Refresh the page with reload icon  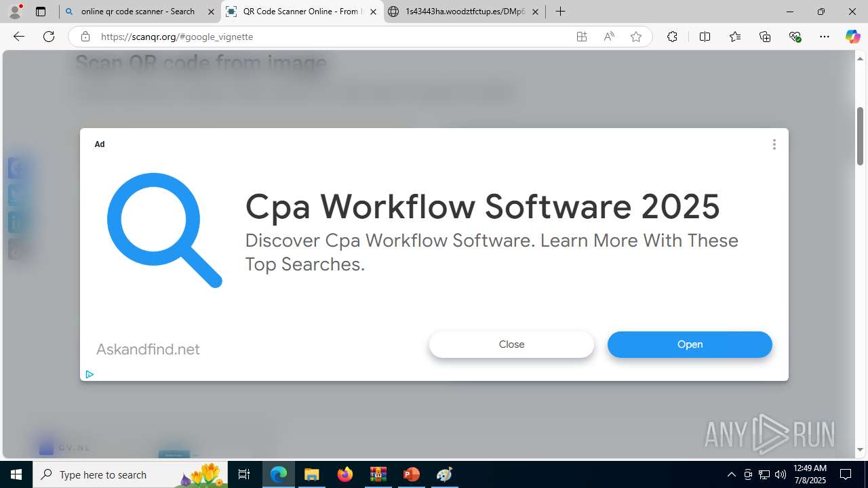pos(49,37)
